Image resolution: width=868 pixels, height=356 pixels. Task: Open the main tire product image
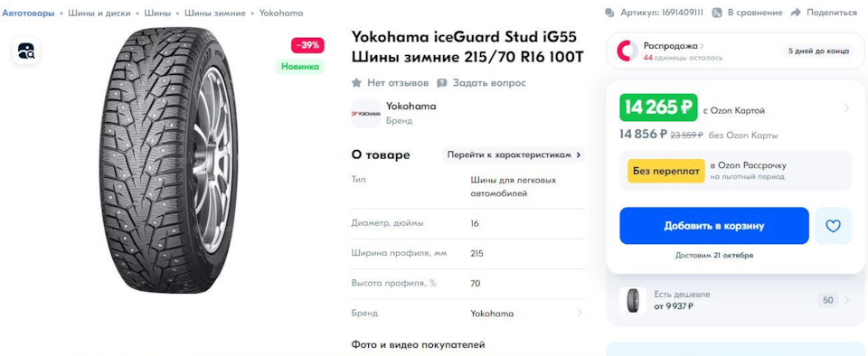169,160
